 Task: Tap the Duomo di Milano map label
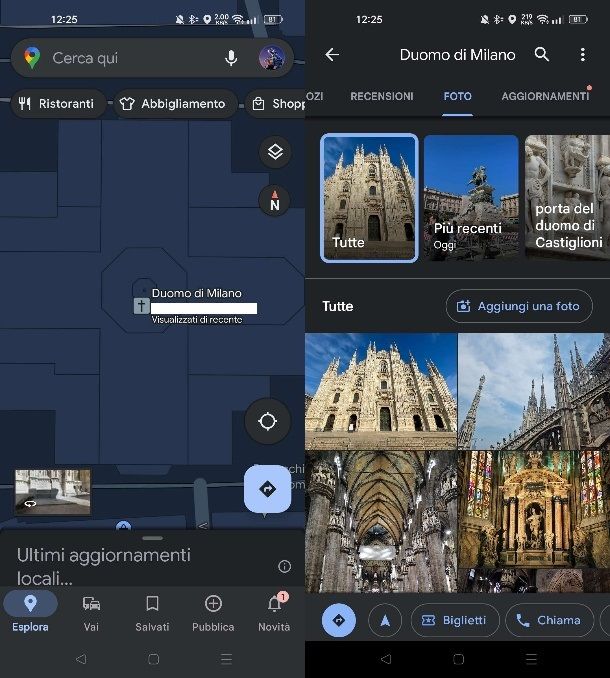(x=197, y=293)
